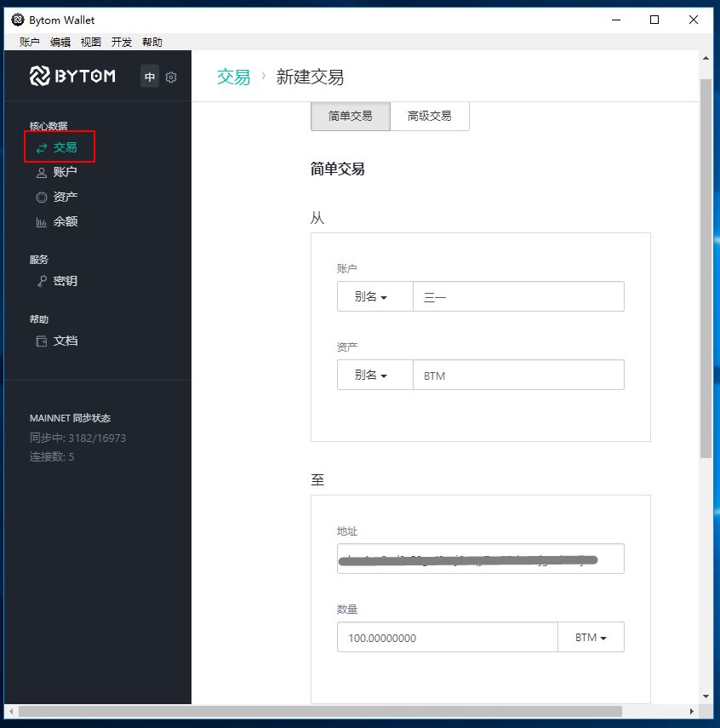Open 密钥 page from sidebar
The image size is (720, 728).
(65, 281)
